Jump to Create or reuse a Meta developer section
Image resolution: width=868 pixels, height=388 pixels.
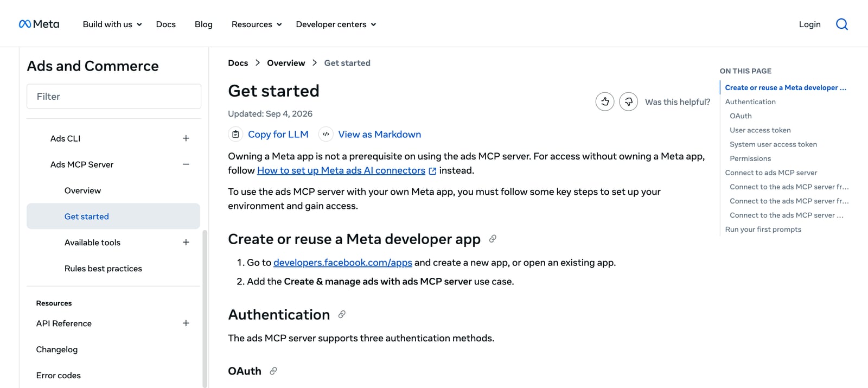click(x=786, y=87)
